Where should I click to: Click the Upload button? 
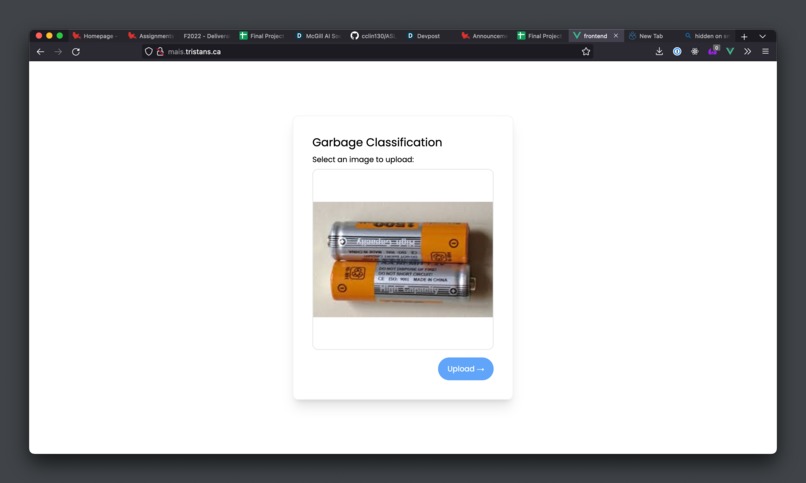coord(465,369)
